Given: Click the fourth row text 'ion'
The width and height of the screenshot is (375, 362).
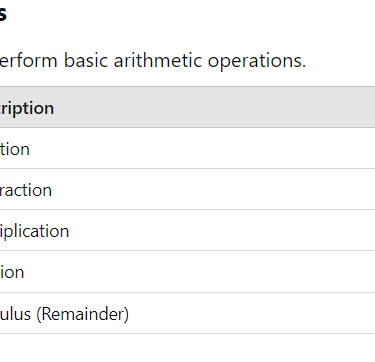Looking at the screenshot, I should click(12, 272).
